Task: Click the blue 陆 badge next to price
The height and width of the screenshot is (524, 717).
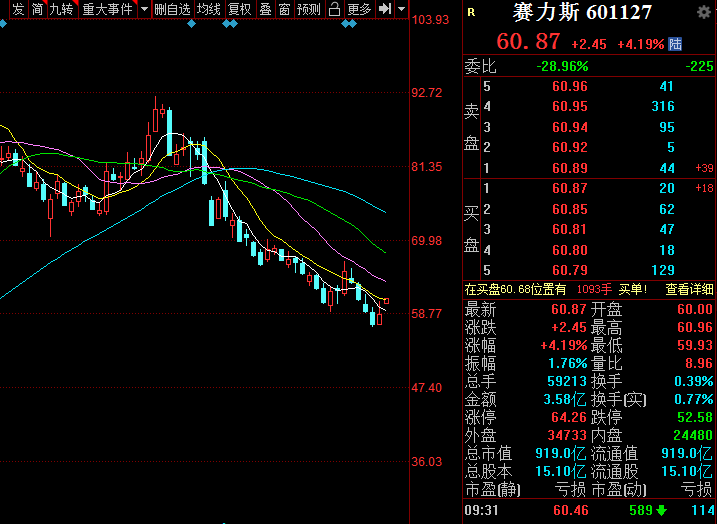Action: 676,44
